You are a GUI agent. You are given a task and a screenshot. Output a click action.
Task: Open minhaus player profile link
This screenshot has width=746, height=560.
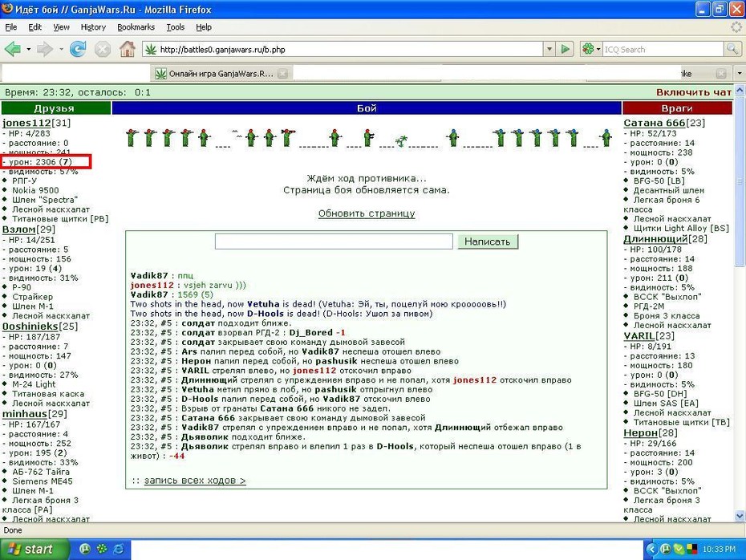25,414
